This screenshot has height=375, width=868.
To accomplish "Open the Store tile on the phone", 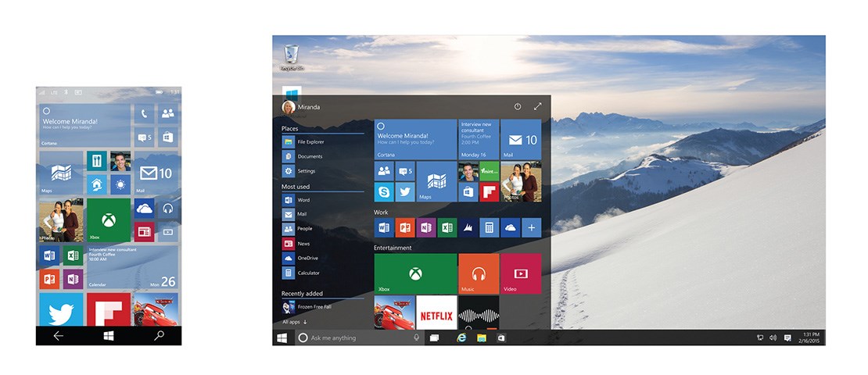I will [x=167, y=137].
